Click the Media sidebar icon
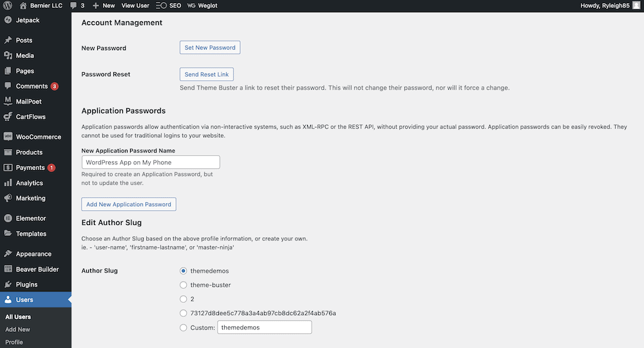The width and height of the screenshot is (644, 348). tap(8, 55)
